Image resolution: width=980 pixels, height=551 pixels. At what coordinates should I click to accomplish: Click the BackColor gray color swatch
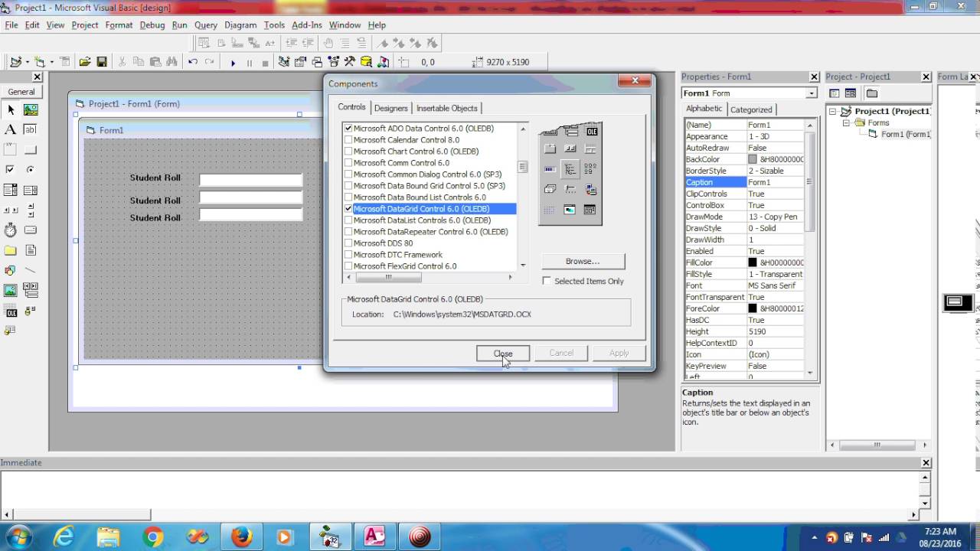pos(753,159)
